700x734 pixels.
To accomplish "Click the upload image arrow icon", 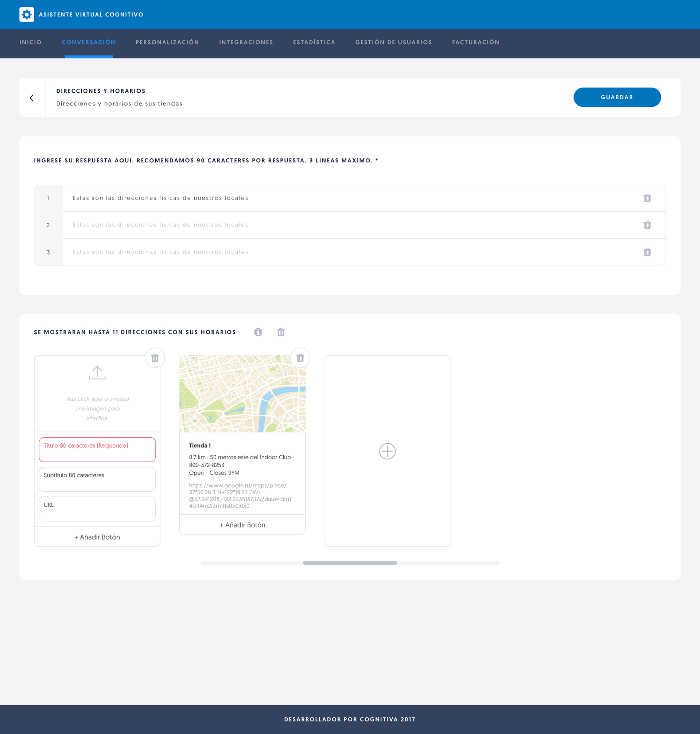I will point(97,372).
